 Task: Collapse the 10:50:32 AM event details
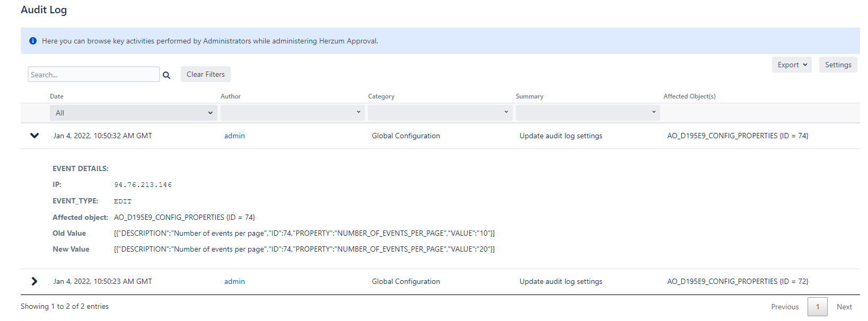[34, 136]
